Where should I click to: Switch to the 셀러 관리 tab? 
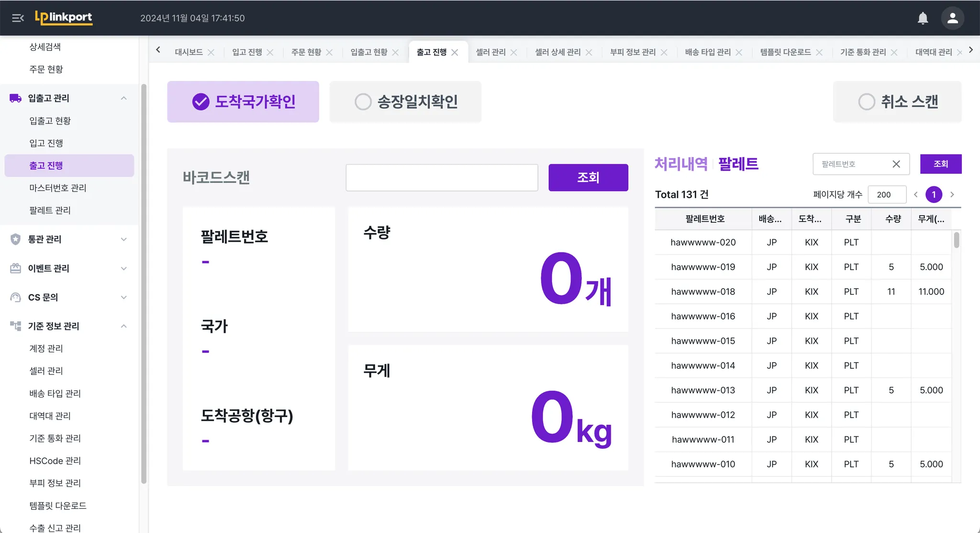coord(490,52)
